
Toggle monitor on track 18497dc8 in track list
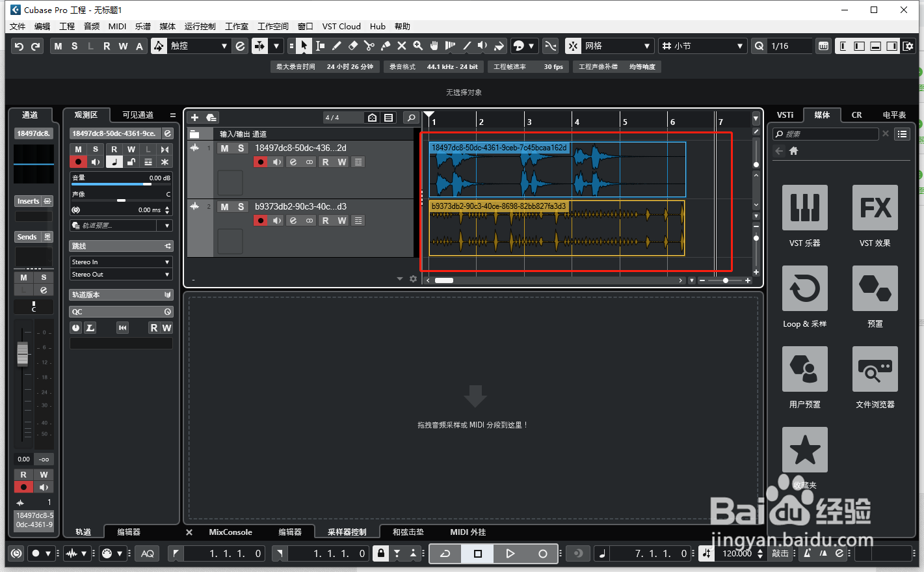[x=277, y=162]
